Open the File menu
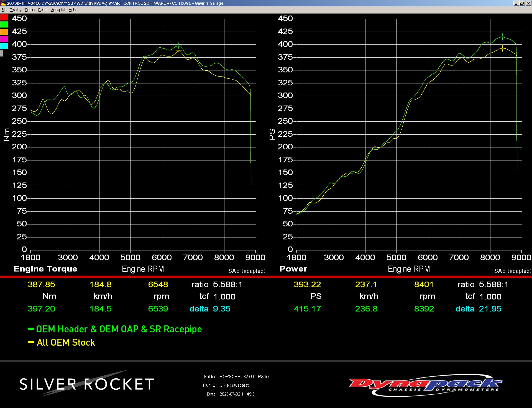 4,10
